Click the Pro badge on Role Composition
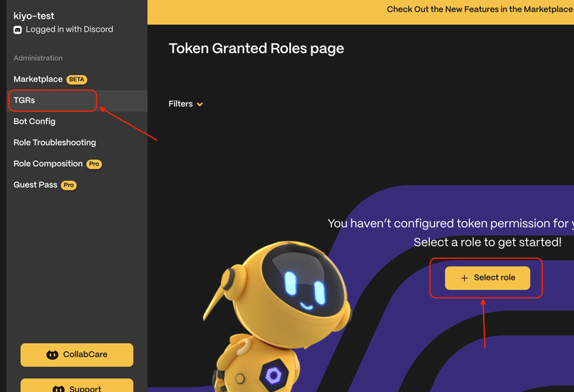 [94, 164]
